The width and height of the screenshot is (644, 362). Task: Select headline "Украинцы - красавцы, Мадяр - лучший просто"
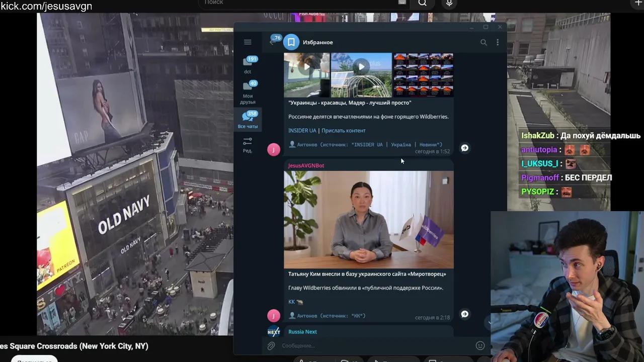350,103
